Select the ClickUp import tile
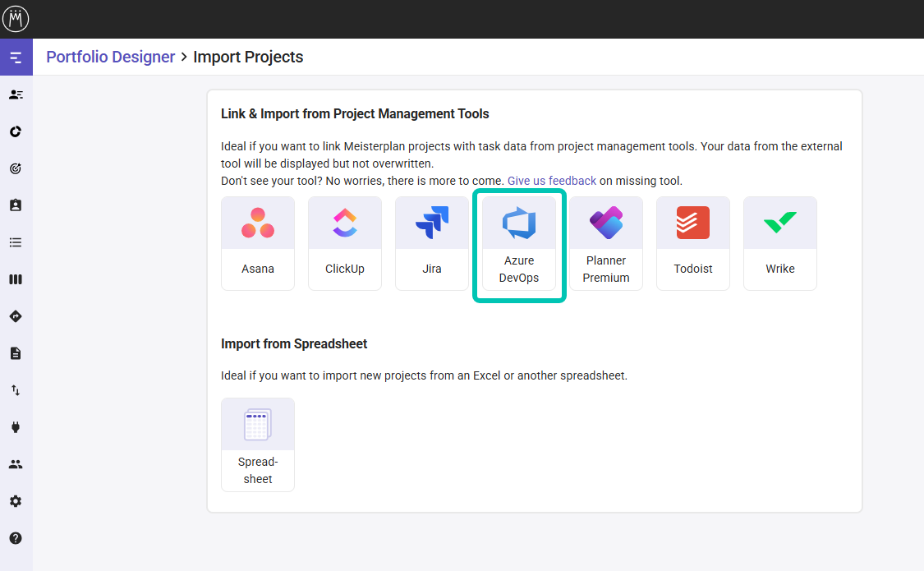924x571 pixels. point(345,243)
